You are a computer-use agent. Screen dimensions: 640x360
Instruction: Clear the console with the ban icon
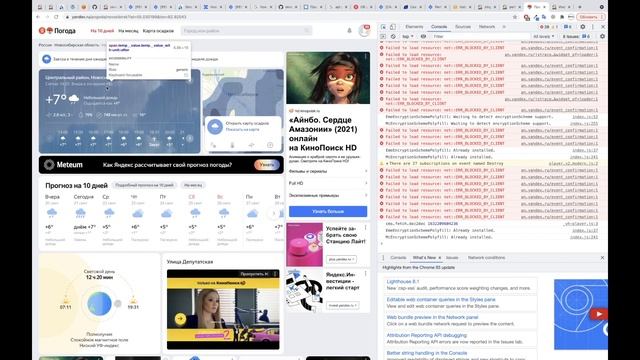tap(393, 36)
